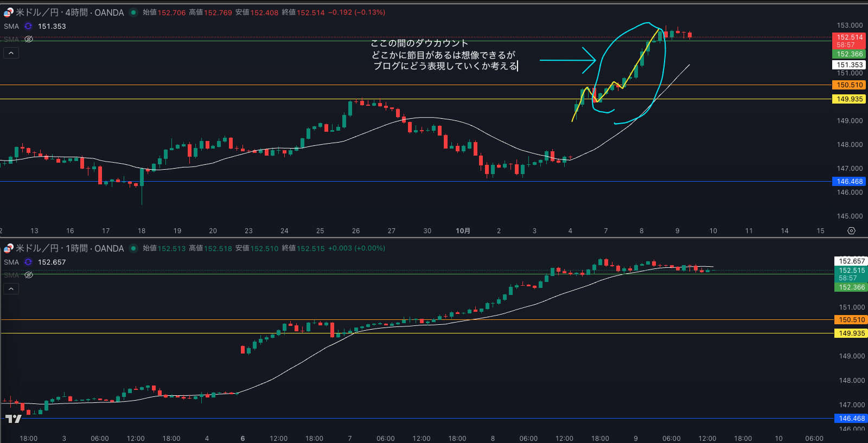Open chart settings via hexagon gear icon
The height and width of the screenshot is (443, 868).
click(851, 230)
